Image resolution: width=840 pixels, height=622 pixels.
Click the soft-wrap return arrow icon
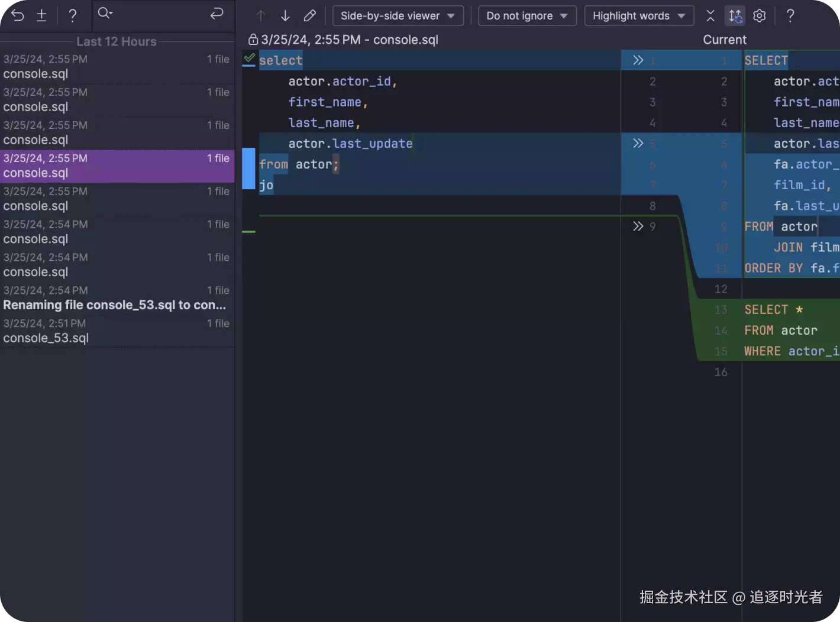coord(217,13)
